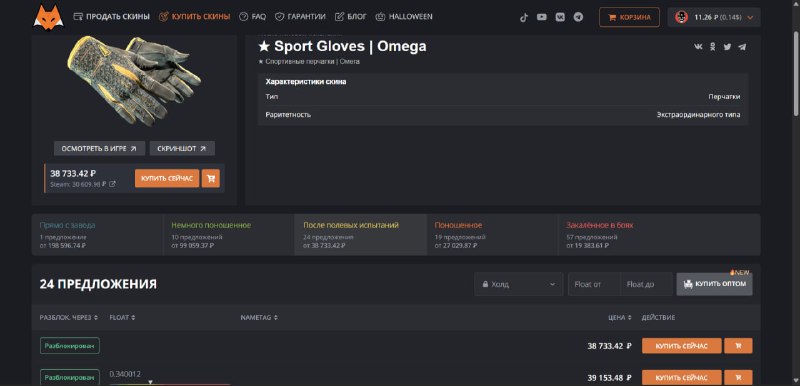Open Продать скины menu item
Viewport: 800px width, 386px height.
112,17
